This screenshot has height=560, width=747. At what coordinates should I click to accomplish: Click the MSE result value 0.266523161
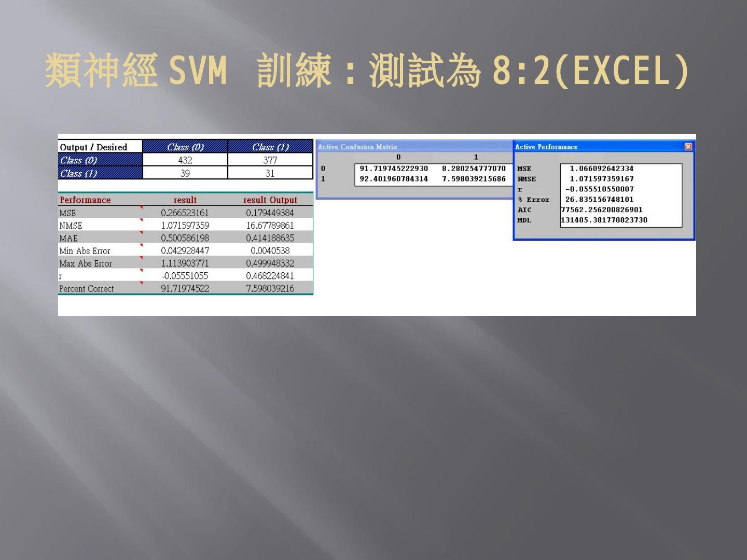(x=185, y=213)
